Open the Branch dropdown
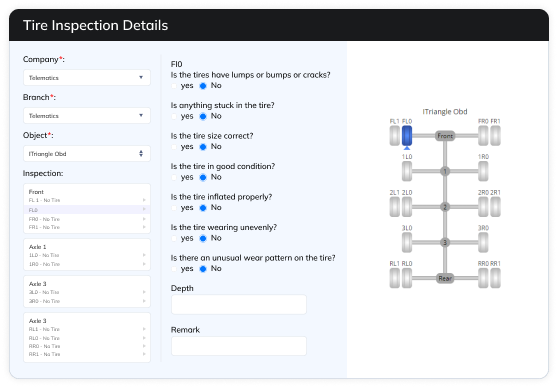This screenshot has width=558, height=388. coord(87,116)
